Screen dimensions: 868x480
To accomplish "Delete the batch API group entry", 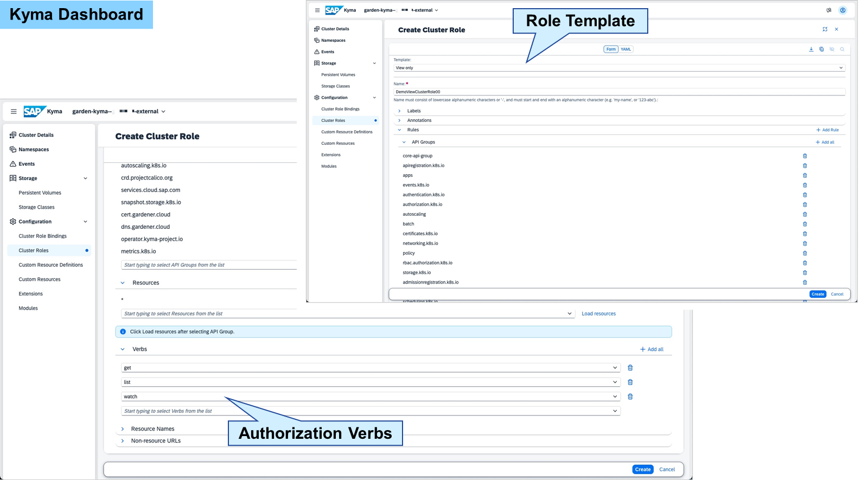I will click(x=805, y=224).
